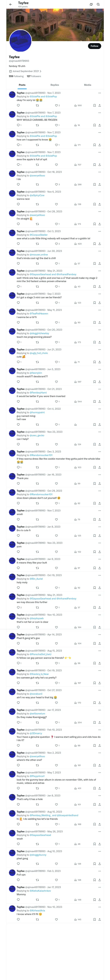Click the search magnifier icon in header
This screenshot has height=980, width=110.
[x=98, y=4]
